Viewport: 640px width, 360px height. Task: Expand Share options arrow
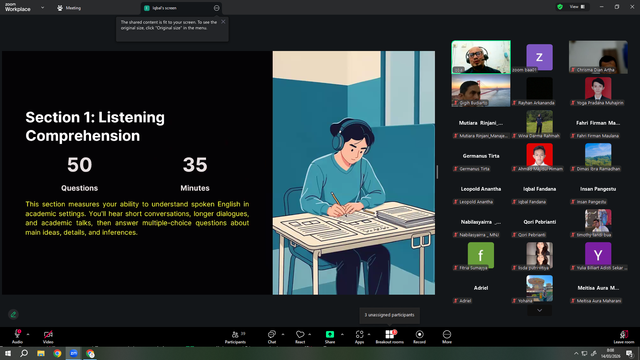click(342, 334)
